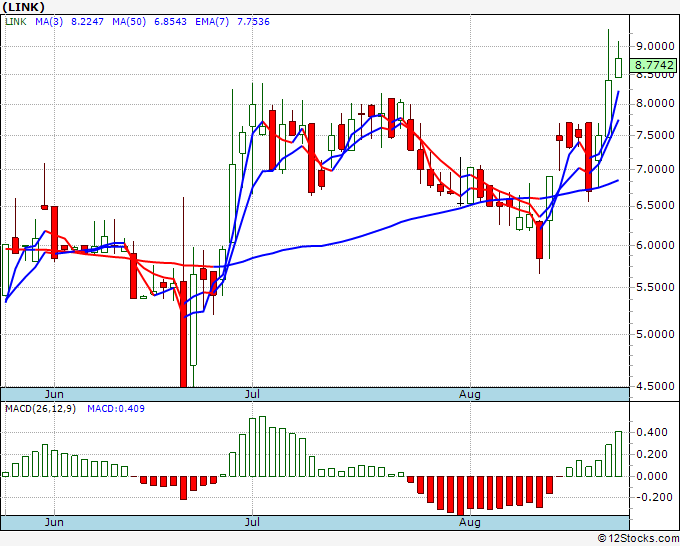This screenshot has height=546, width=680.
Task: Click Jul on the MACD panel axis
Action: [x=252, y=522]
